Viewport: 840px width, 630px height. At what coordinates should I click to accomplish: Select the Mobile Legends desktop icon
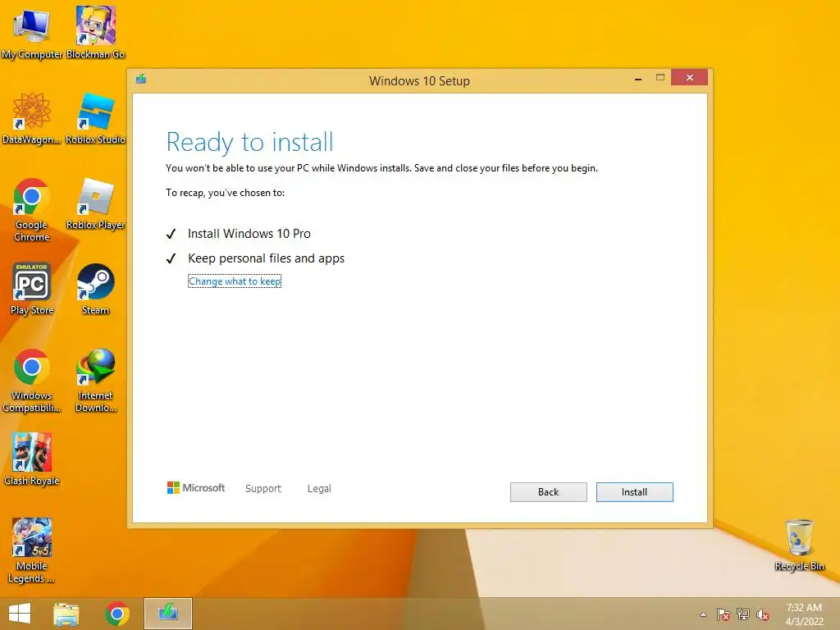pyautogui.click(x=32, y=550)
